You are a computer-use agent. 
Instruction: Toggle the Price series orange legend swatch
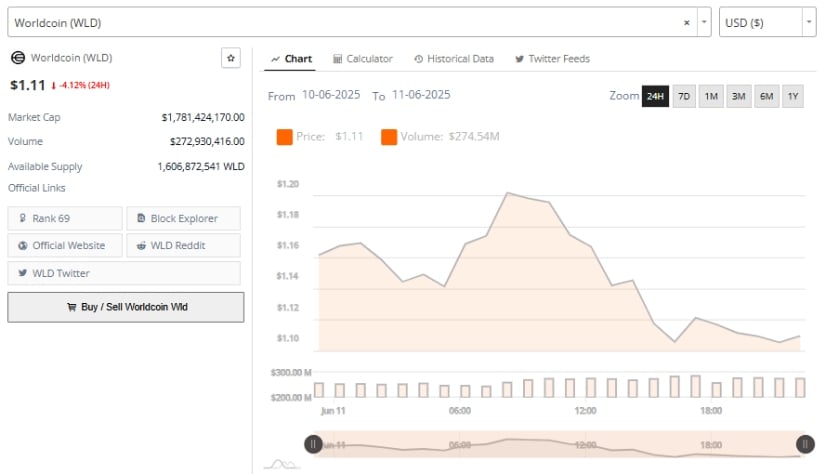tap(285, 137)
